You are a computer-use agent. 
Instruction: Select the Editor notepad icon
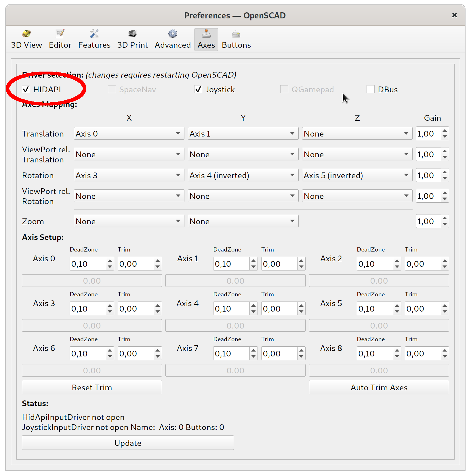(60, 34)
